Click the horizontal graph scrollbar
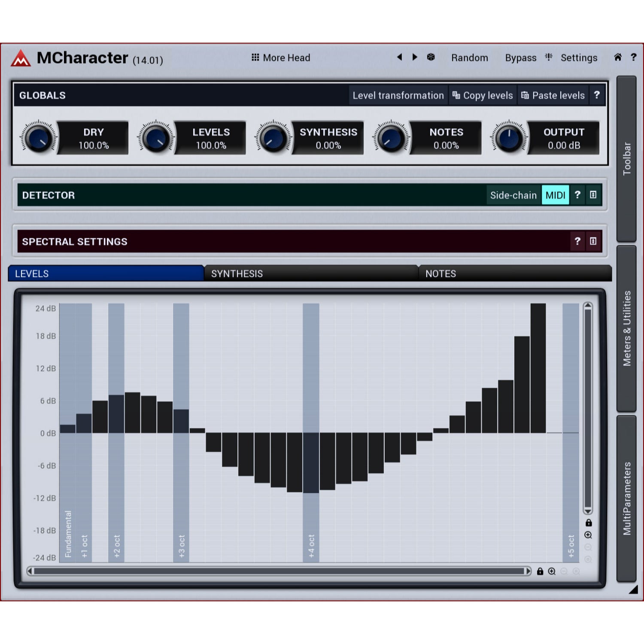This screenshot has width=644, height=644. [x=279, y=571]
